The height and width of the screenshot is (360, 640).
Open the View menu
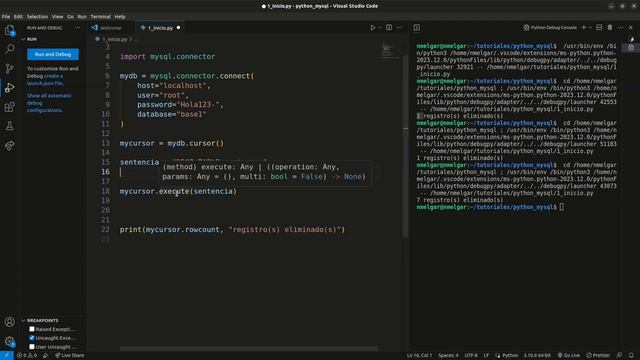click(58, 17)
